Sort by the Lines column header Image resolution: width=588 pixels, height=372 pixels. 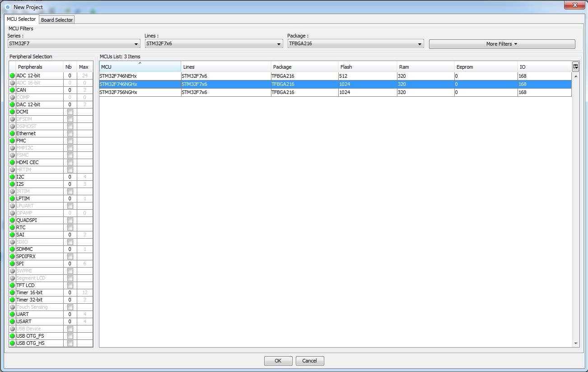click(226, 67)
